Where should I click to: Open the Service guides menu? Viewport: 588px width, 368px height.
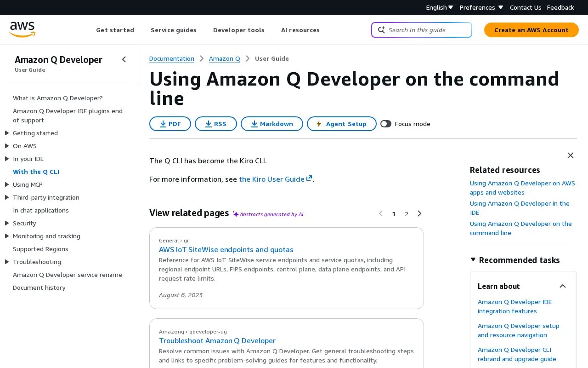174,30
